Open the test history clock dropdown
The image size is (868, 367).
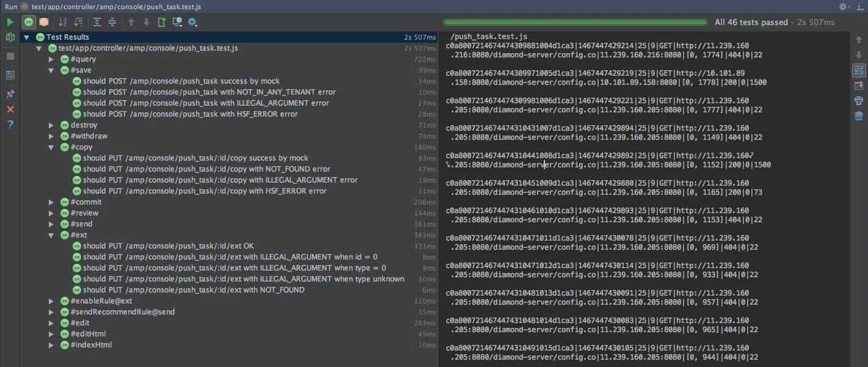point(178,22)
